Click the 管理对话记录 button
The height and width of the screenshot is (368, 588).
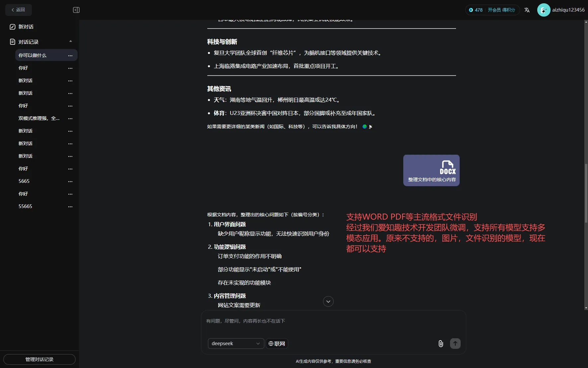[39, 359]
